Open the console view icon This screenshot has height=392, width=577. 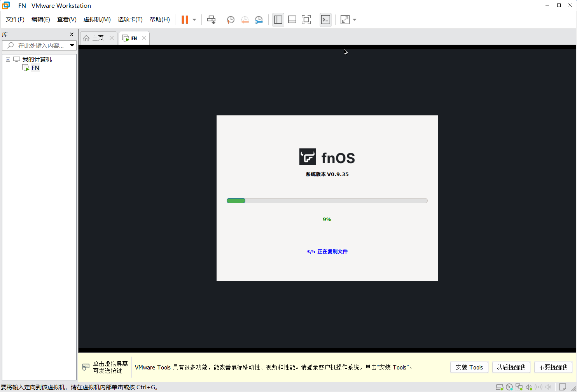[325, 20]
